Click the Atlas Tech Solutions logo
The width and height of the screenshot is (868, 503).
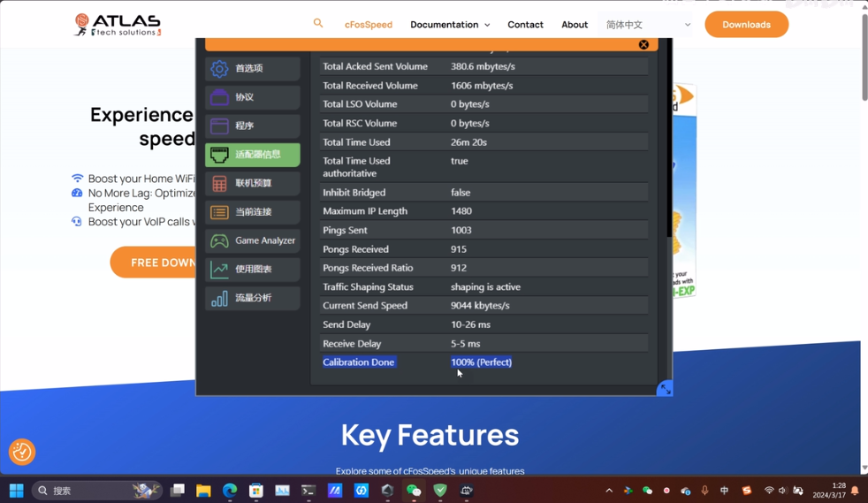(x=118, y=25)
